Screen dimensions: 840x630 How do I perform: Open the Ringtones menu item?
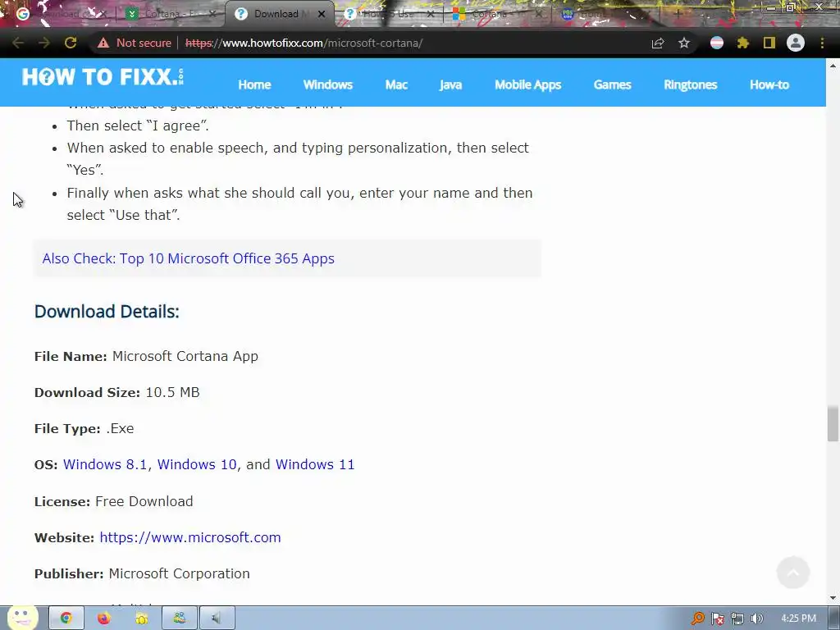(x=690, y=84)
